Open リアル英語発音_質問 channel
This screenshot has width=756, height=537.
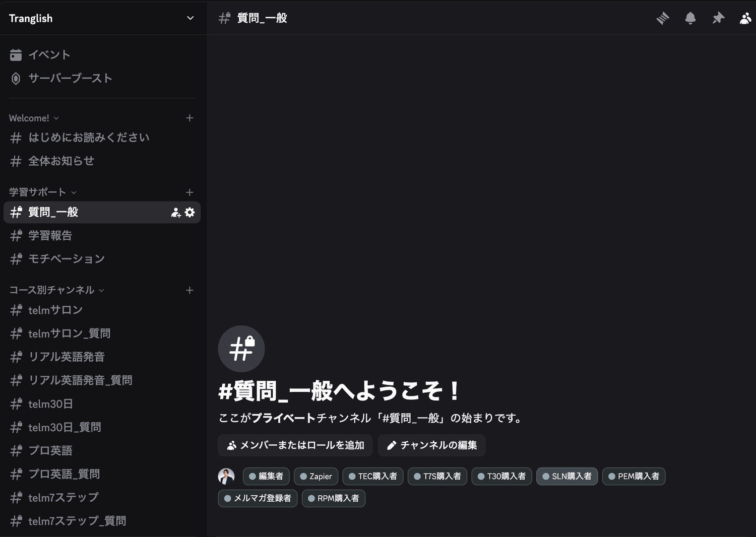(x=102, y=380)
